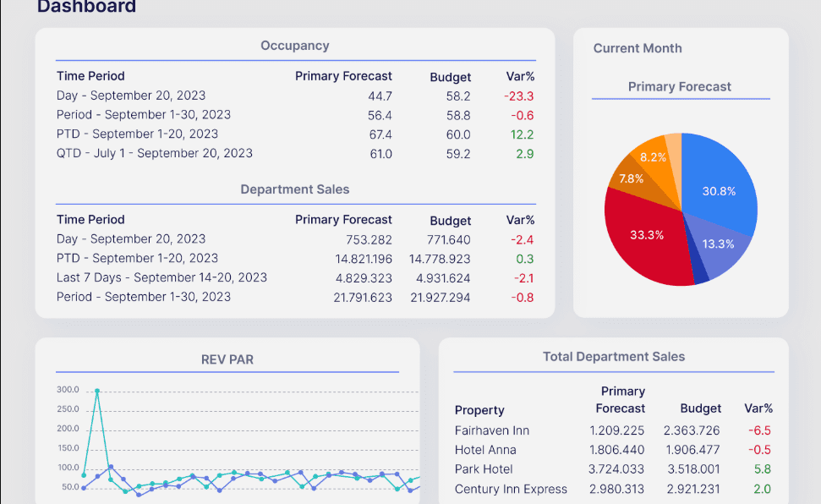Click the Current Month label
The image size is (821, 504).
[x=638, y=48]
